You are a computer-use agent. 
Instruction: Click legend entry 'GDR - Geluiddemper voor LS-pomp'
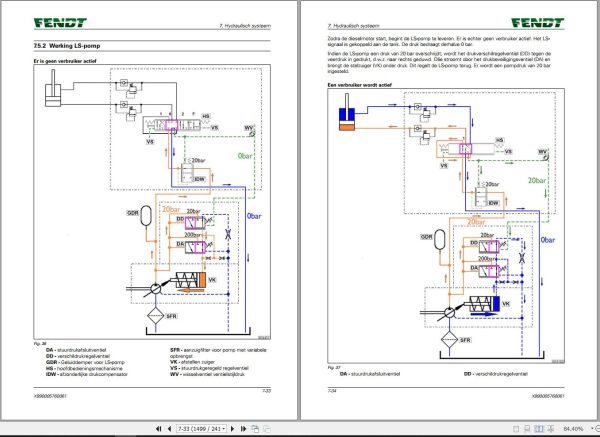point(85,362)
